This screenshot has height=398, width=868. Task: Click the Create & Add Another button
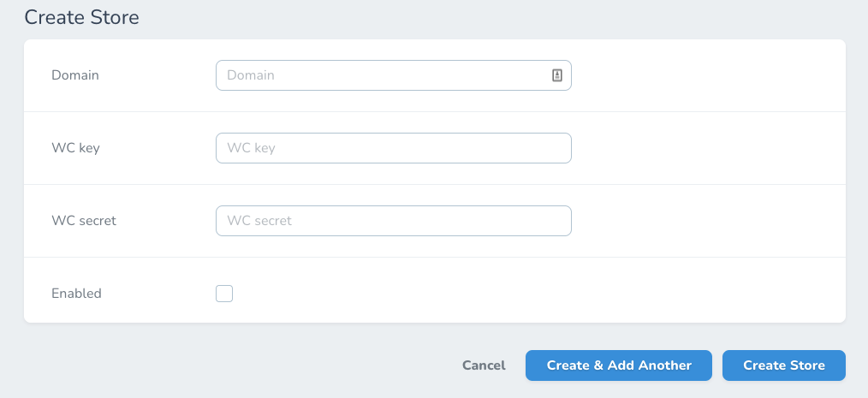tap(619, 365)
